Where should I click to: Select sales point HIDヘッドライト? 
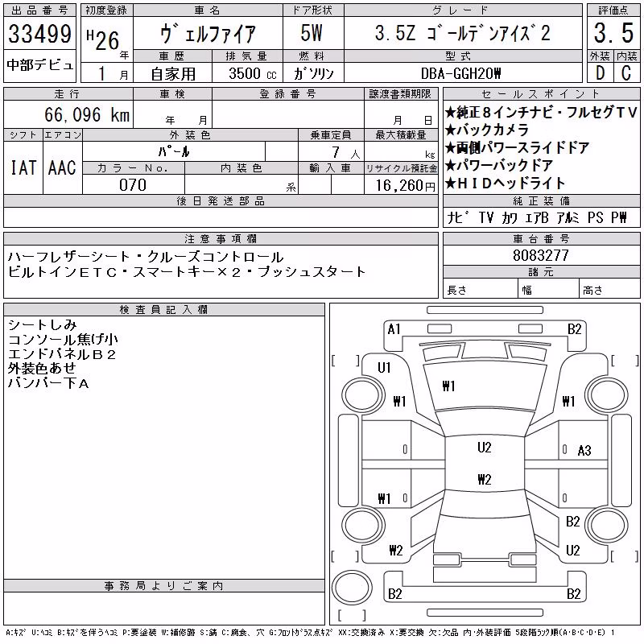coord(506,183)
